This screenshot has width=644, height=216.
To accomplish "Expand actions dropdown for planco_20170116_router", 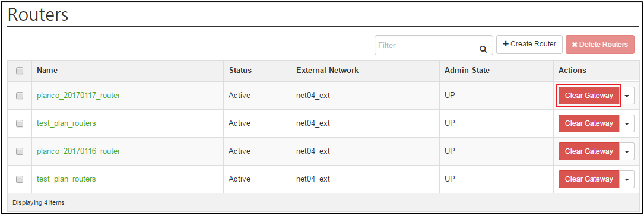I will (x=627, y=151).
